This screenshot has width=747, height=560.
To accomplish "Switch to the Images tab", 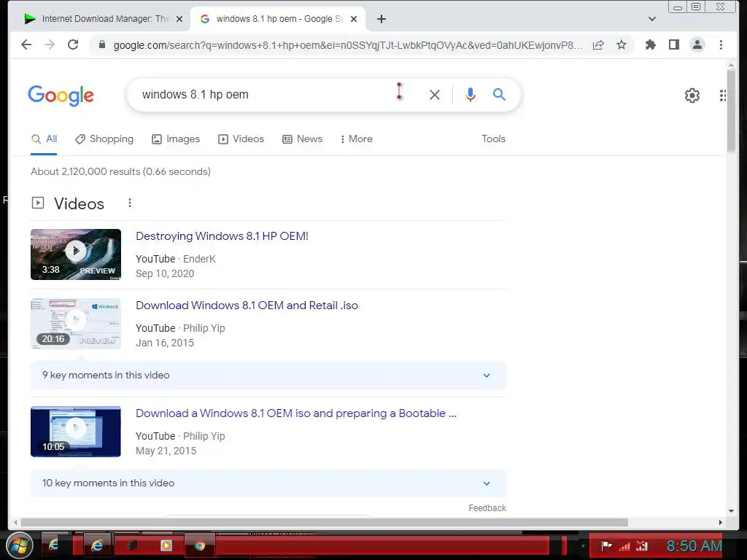I will 176,139.
